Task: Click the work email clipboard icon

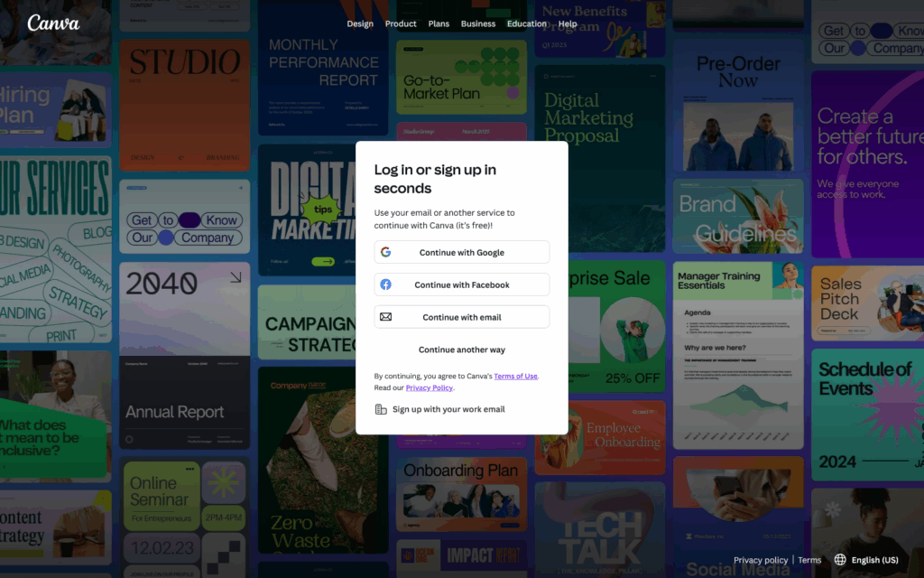Action: 380,408
